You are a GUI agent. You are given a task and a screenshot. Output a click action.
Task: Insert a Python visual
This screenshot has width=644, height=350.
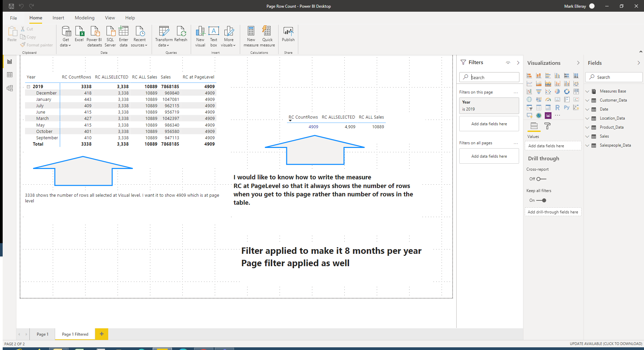pyautogui.click(x=567, y=108)
